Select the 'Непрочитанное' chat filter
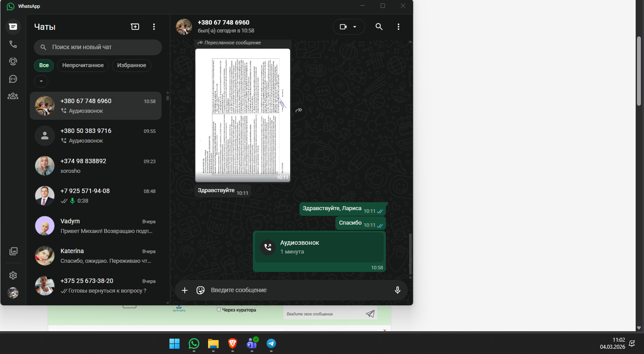Viewport: 644px width, 354px height. coord(83,65)
